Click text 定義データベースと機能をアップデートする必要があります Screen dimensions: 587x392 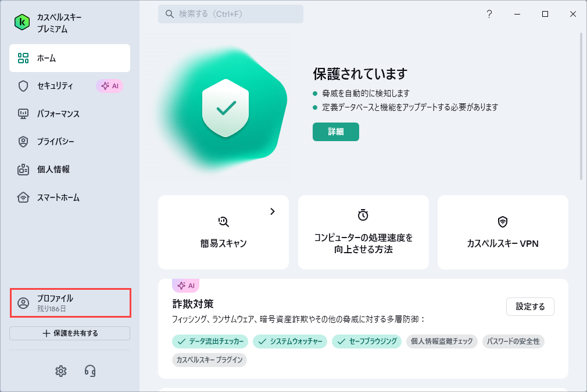tap(410, 107)
